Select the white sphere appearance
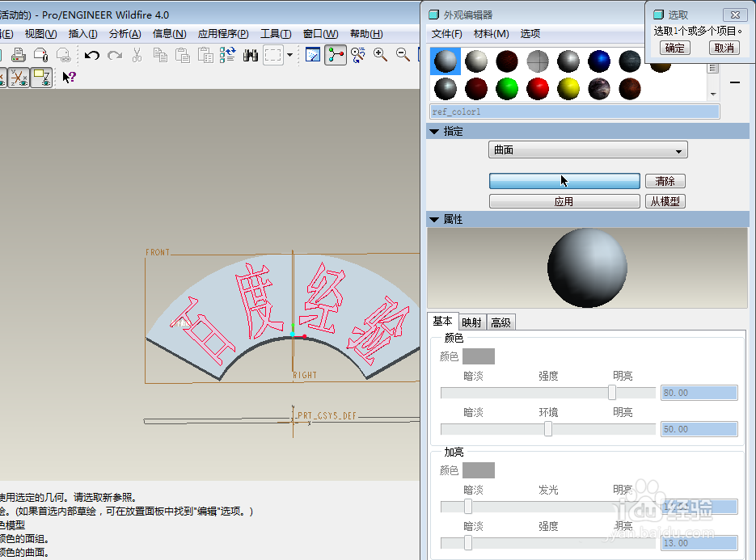The height and width of the screenshot is (560, 756). (x=476, y=61)
